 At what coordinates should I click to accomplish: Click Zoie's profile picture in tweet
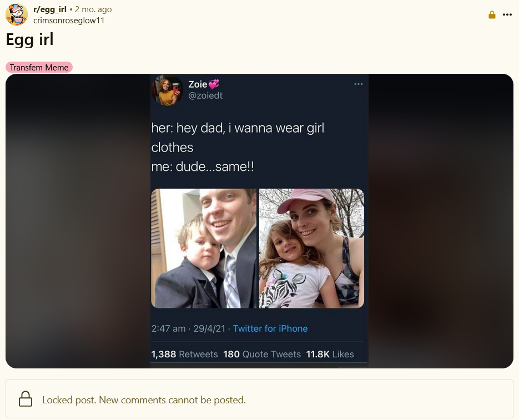[x=167, y=90]
